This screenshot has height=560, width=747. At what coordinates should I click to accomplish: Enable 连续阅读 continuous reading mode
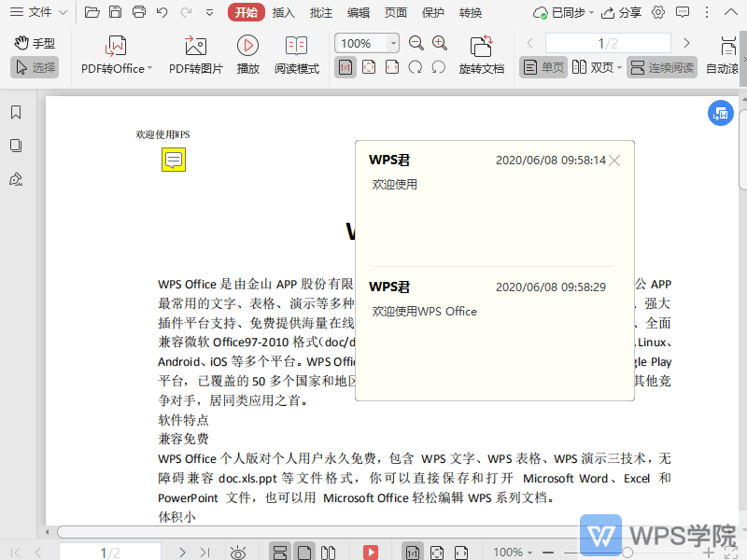pyautogui.click(x=661, y=66)
